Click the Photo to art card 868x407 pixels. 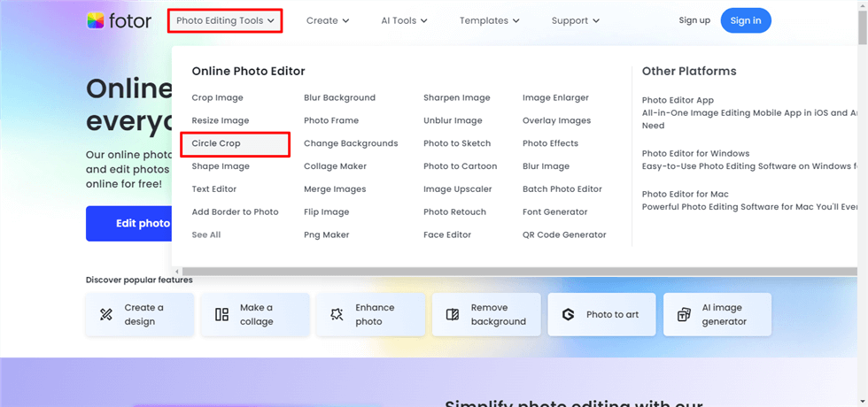coord(601,315)
